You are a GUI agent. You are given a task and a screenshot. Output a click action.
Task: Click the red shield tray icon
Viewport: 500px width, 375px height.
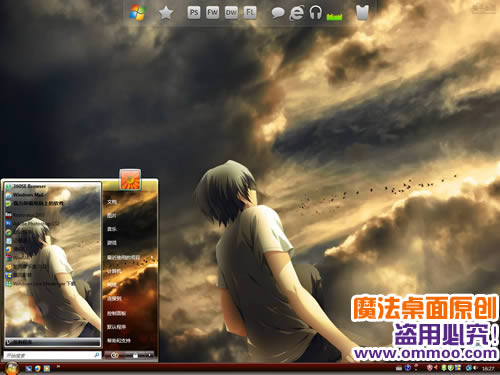tap(430, 368)
